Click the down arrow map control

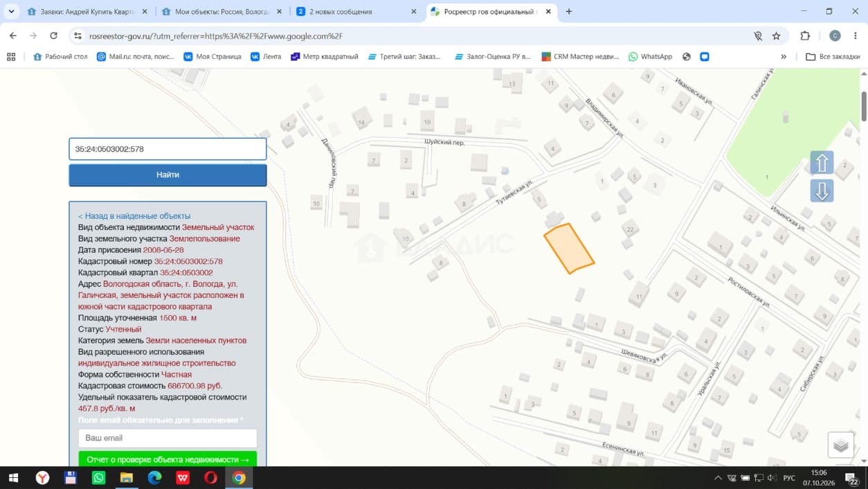coord(822,190)
